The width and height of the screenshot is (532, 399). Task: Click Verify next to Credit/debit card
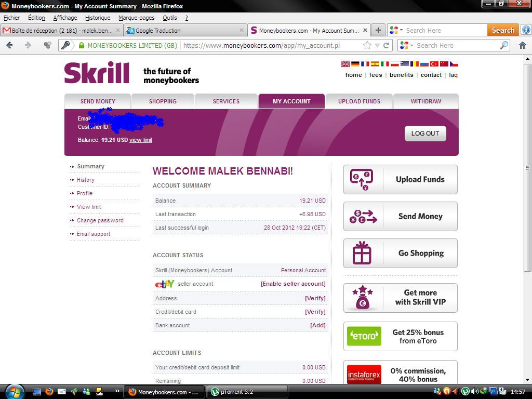click(x=315, y=312)
